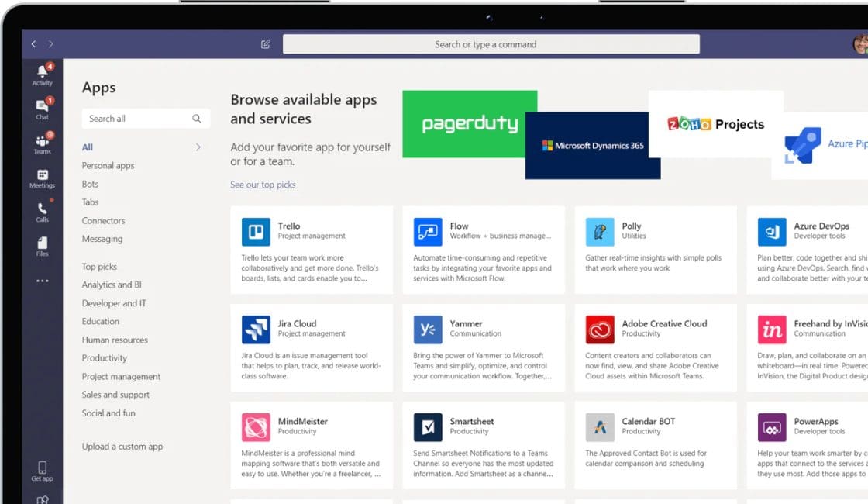Select the Project management category
This screenshot has height=504, width=868.
(121, 376)
